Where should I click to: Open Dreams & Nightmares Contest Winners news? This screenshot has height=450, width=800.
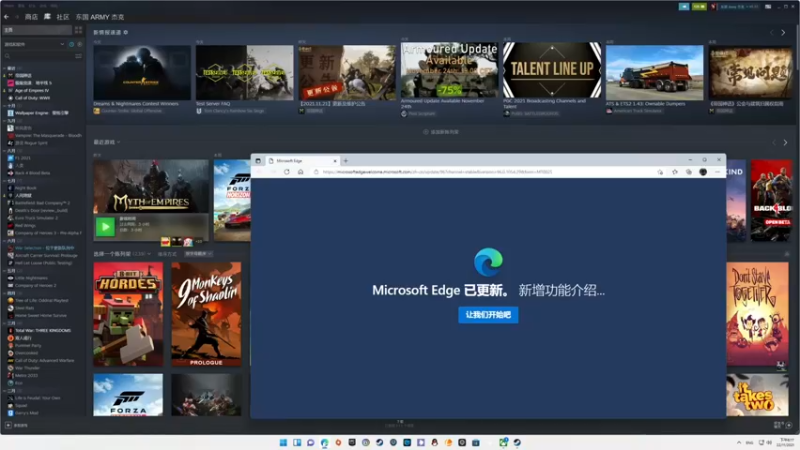[142, 72]
